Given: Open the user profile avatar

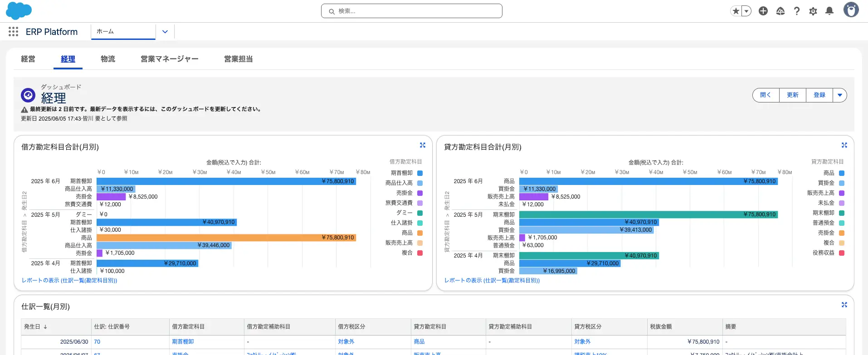Looking at the screenshot, I should [851, 10].
